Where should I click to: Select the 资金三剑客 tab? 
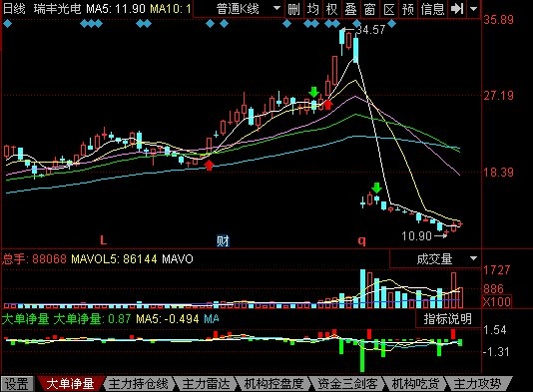click(347, 384)
